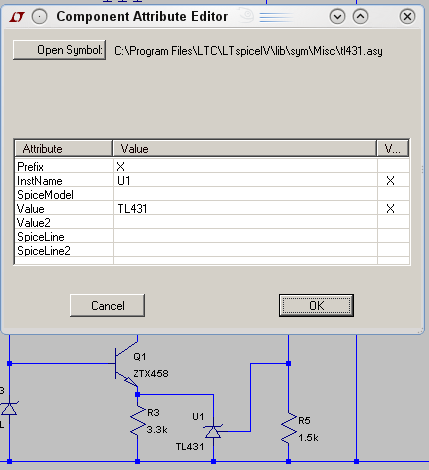Toggle visibility X for InstName row
This screenshot has width=429, height=470.
pyautogui.click(x=390, y=181)
